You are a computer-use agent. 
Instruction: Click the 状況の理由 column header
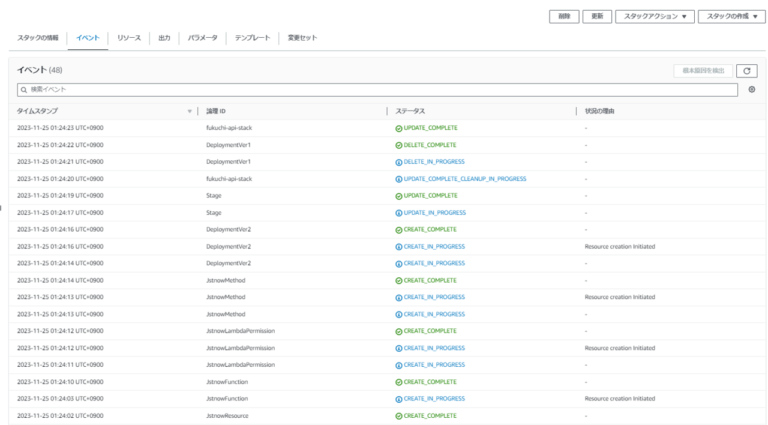(x=600, y=111)
